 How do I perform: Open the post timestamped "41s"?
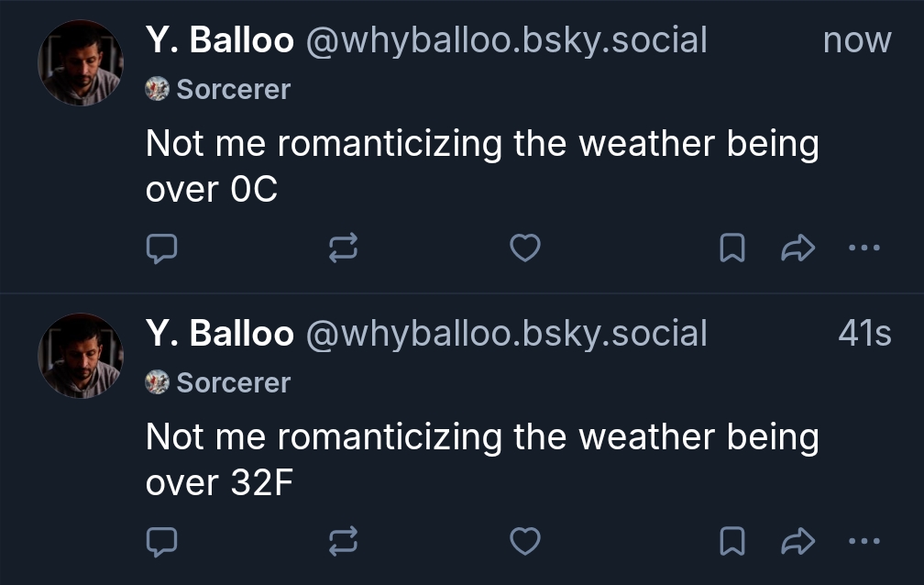pos(863,334)
